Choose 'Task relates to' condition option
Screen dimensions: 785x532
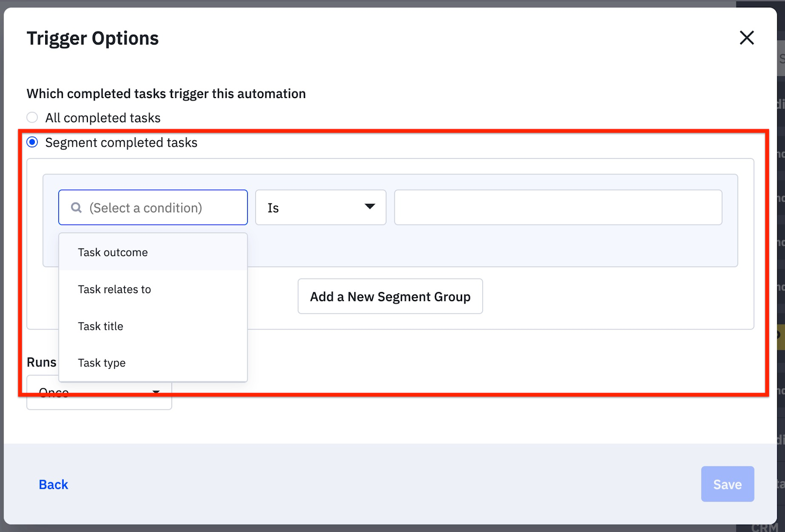(x=114, y=289)
